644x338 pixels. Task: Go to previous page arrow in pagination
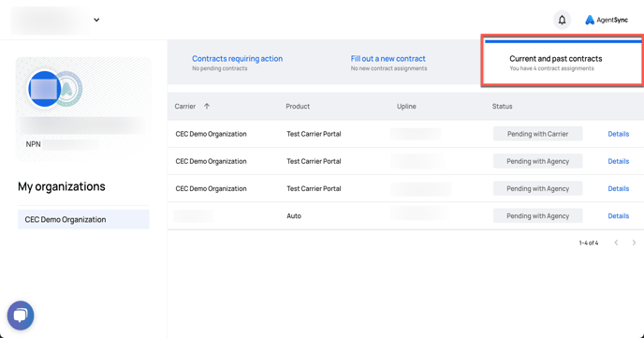coord(616,242)
